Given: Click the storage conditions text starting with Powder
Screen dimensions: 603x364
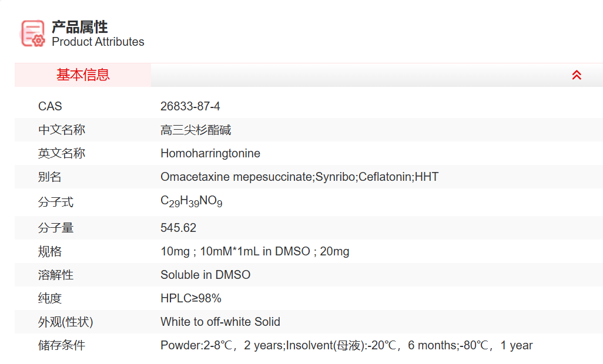Looking at the screenshot, I should pyautogui.click(x=346, y=345).
